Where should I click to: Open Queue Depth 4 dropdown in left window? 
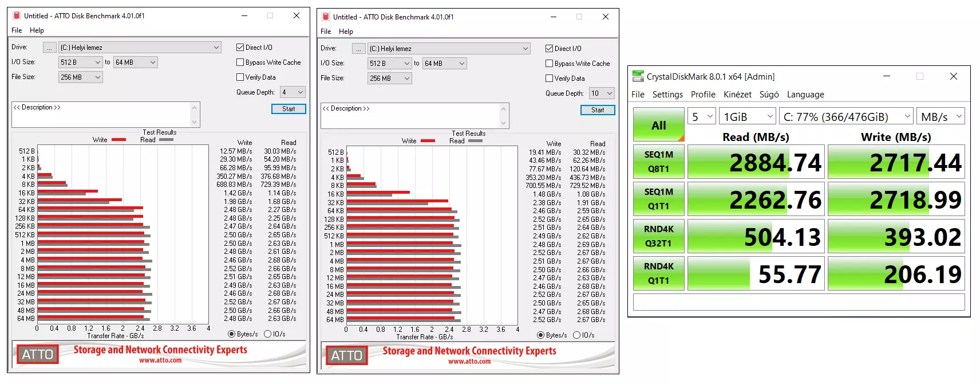click(292, 92)
